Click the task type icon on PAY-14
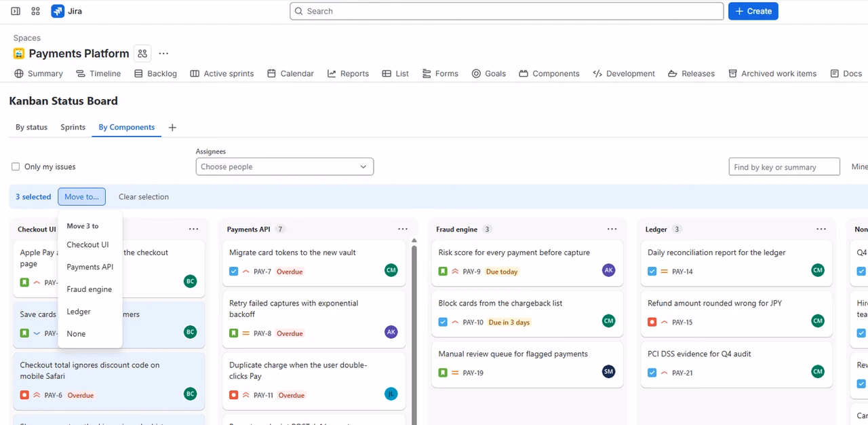 coord(652,272)
